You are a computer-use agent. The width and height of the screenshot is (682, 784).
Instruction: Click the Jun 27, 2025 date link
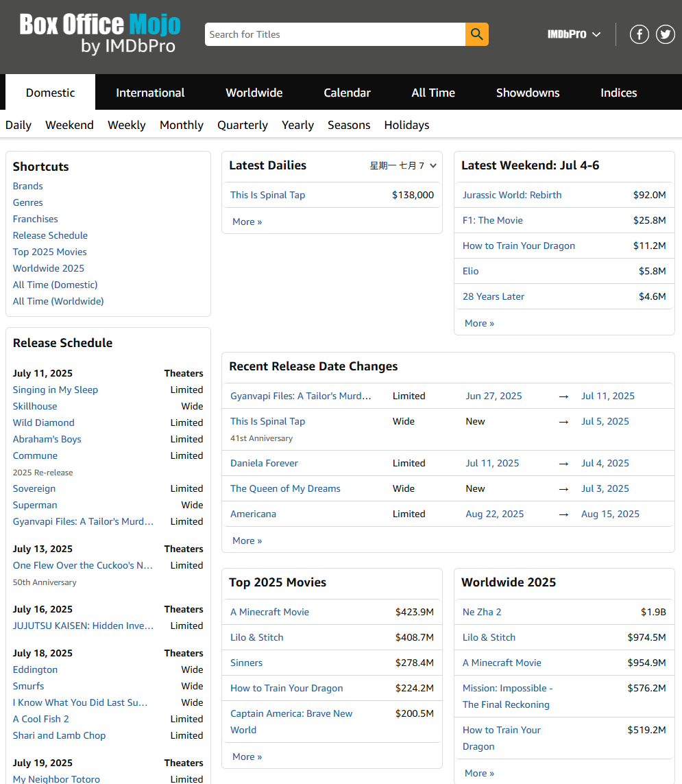tap(494, 396)
